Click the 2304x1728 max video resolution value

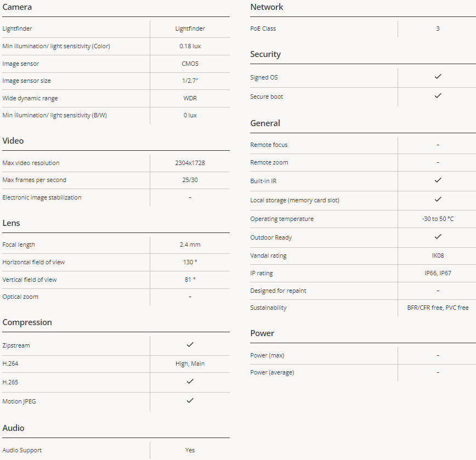coord(190,163)
